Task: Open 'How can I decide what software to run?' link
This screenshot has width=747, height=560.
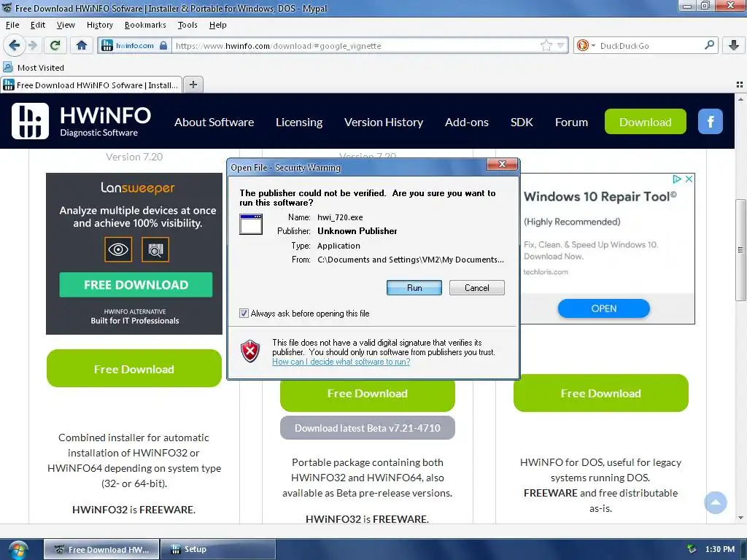Action: point(341,362)
